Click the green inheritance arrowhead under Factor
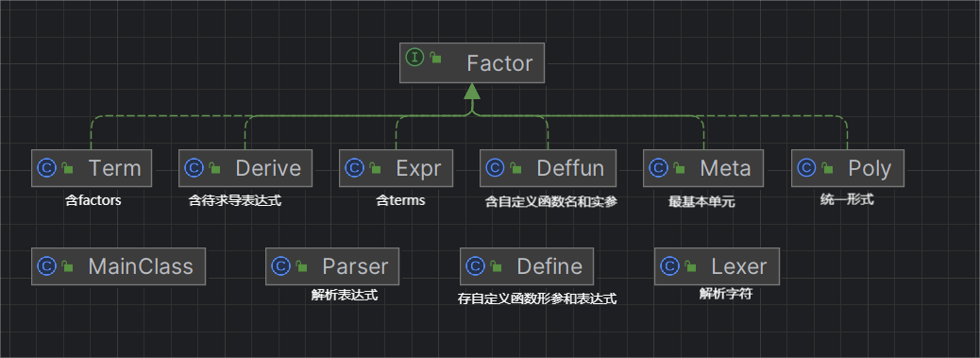The image size is (980, 358). 472,92
